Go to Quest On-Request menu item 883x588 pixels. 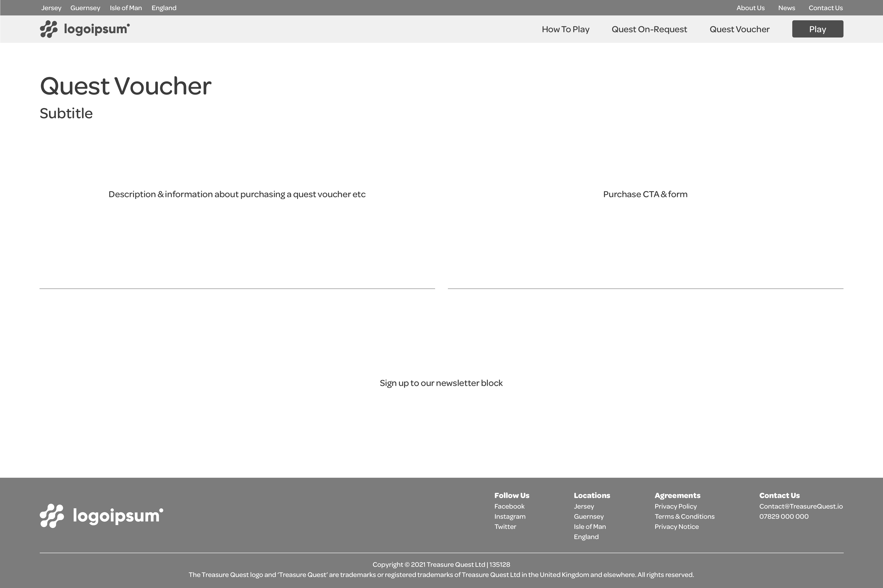tap(649, 29)
